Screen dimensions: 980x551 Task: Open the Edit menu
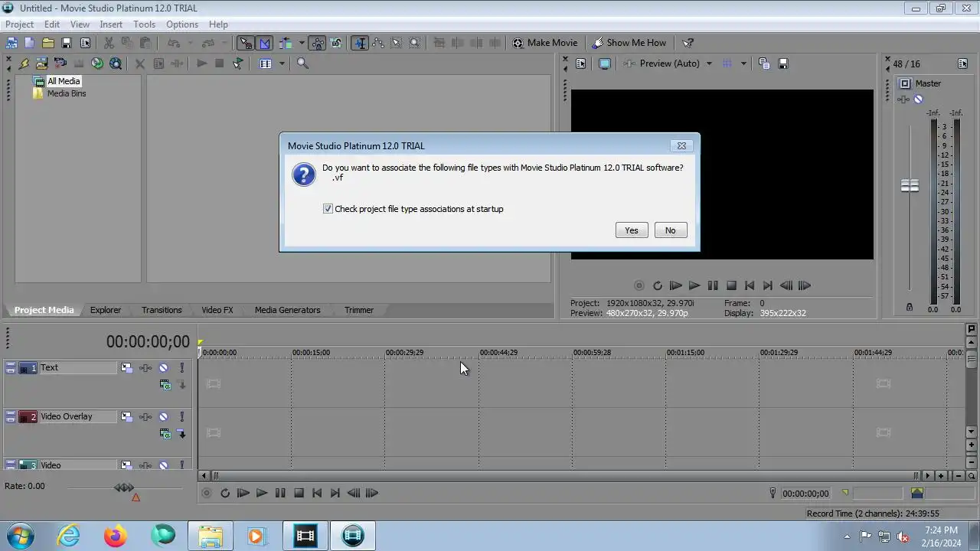point(52,24)
